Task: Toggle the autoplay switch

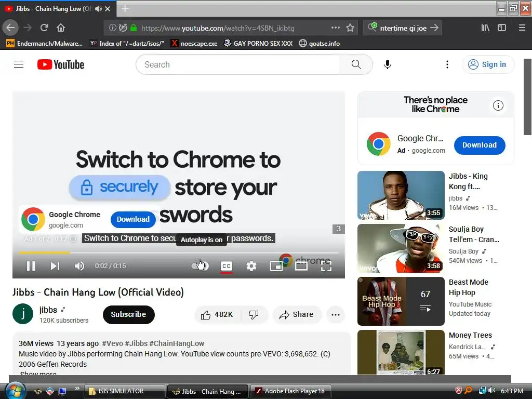Action: [x=200, y=266]
